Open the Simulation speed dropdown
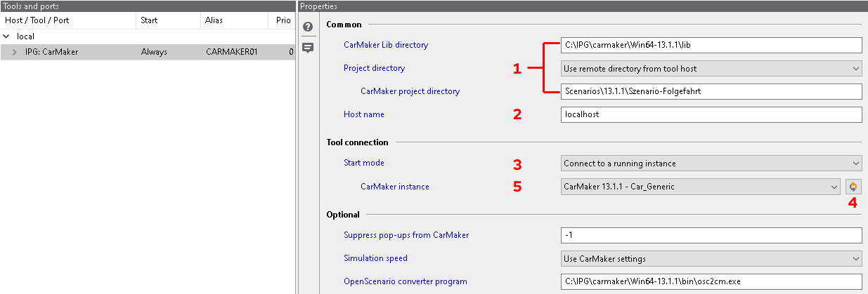Screen dimensions: 868x294 pos(711,258)
